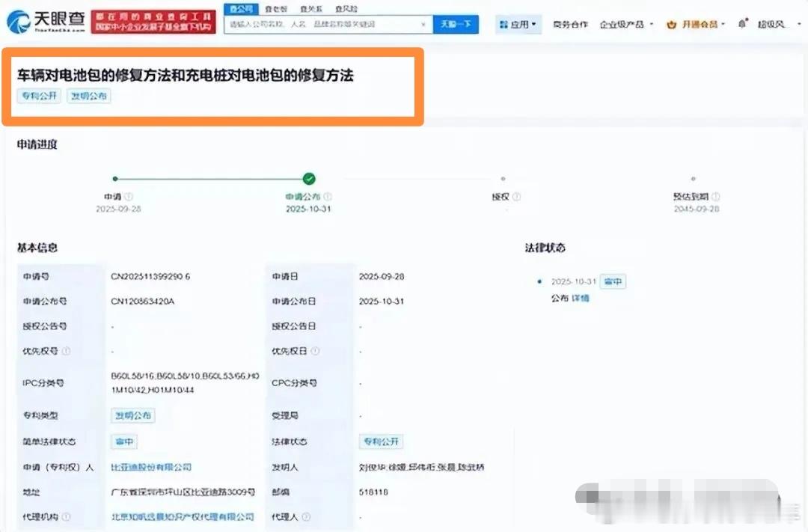
Task: Open the red promotional banner beside the logo
Action: pyautogui.click(x=153, y=22)
